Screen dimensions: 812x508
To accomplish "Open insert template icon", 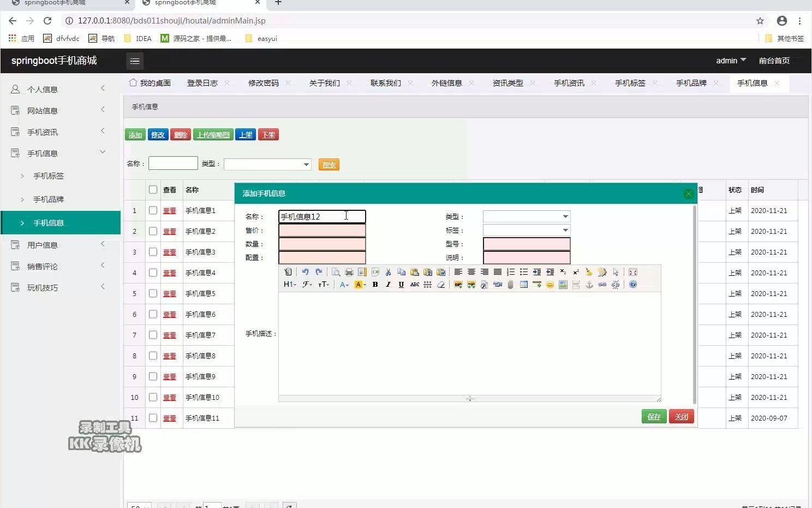I will point(362,272).
